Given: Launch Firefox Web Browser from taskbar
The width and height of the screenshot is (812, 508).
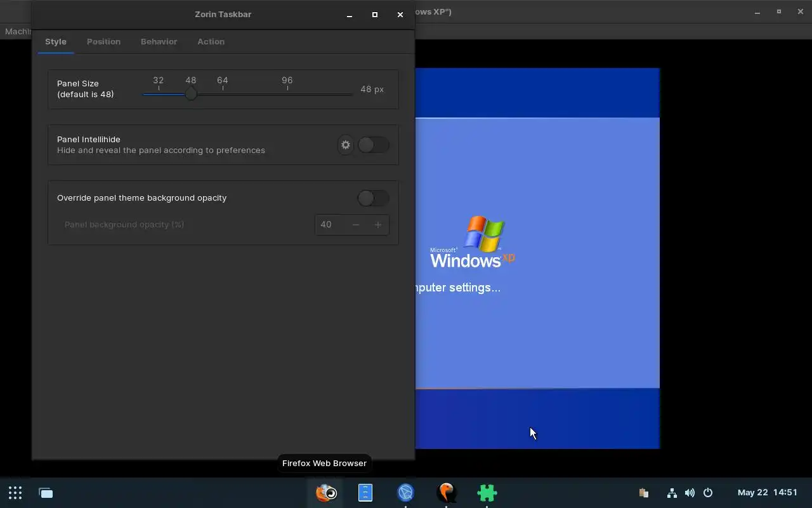Looking at the screenshot, I should tap(326, 493).
